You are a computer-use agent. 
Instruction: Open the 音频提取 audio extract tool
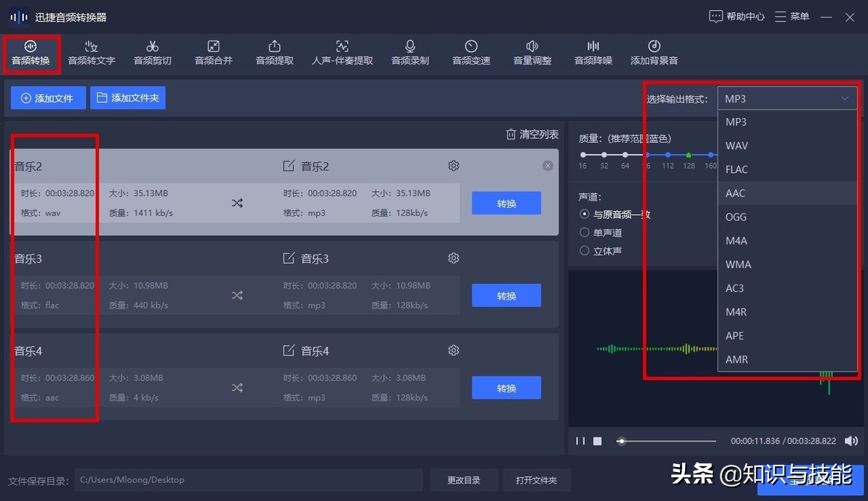click(274, 53)
